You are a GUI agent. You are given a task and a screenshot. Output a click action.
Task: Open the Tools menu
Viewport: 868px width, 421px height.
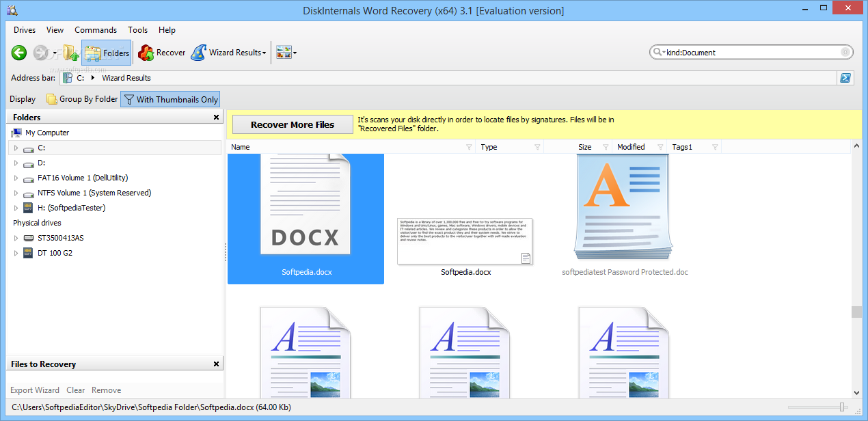(x=137, y=30)
